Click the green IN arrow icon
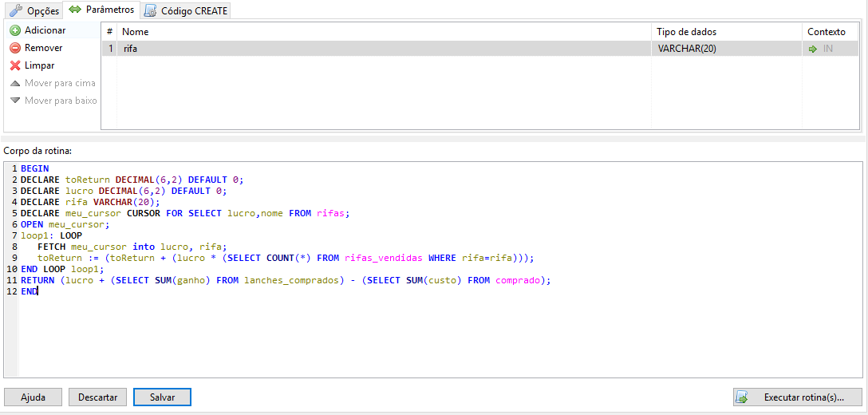 click(813, 49)
